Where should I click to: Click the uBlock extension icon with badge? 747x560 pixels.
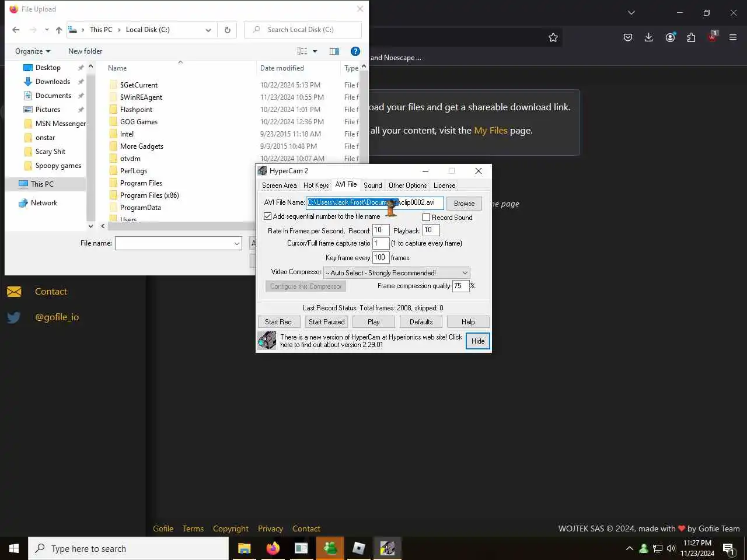tap(713, 37)
